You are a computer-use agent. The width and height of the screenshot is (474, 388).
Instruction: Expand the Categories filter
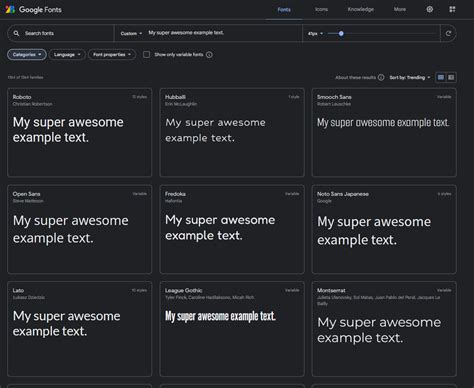pos(27,55)
